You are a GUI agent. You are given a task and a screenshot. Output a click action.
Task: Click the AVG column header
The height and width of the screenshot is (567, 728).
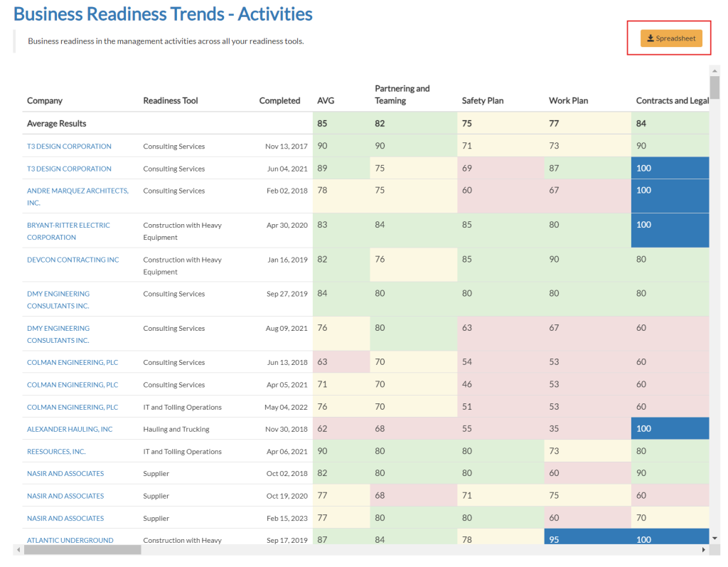tap(325, 101)
